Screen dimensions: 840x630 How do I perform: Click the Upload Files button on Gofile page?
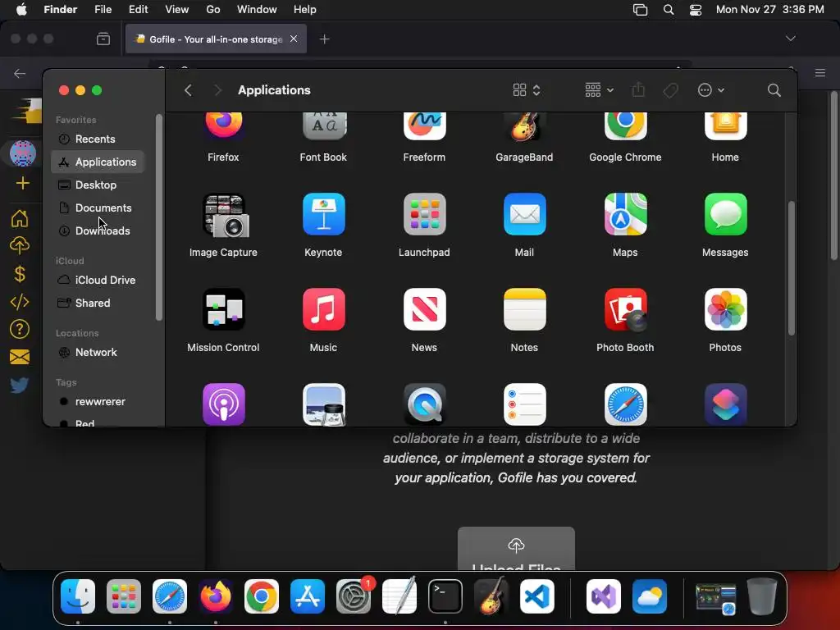516,549
